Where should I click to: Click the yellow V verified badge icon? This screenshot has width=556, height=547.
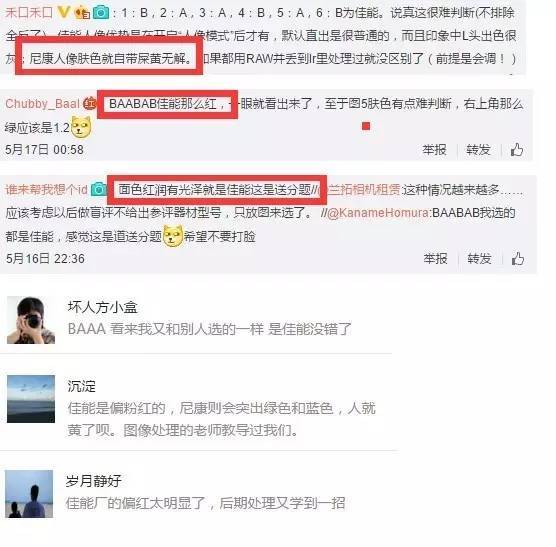[x=63, y=12]
